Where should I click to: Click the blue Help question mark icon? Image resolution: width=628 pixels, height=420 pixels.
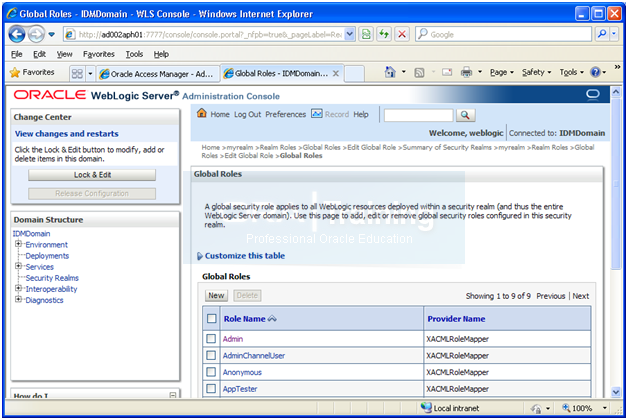tap(596, 72)
